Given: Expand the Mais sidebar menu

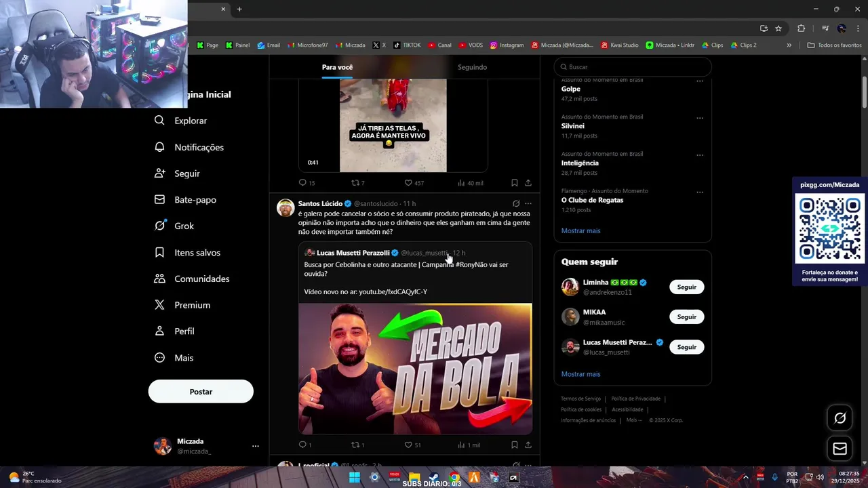Looking at the screenshot, I should coord(174,358).
